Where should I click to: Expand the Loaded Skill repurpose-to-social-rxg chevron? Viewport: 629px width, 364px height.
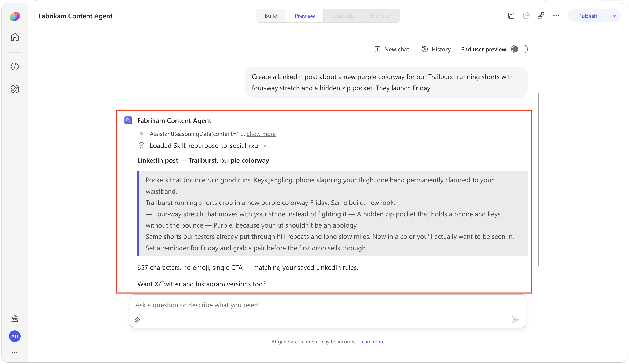coord(265,145)
